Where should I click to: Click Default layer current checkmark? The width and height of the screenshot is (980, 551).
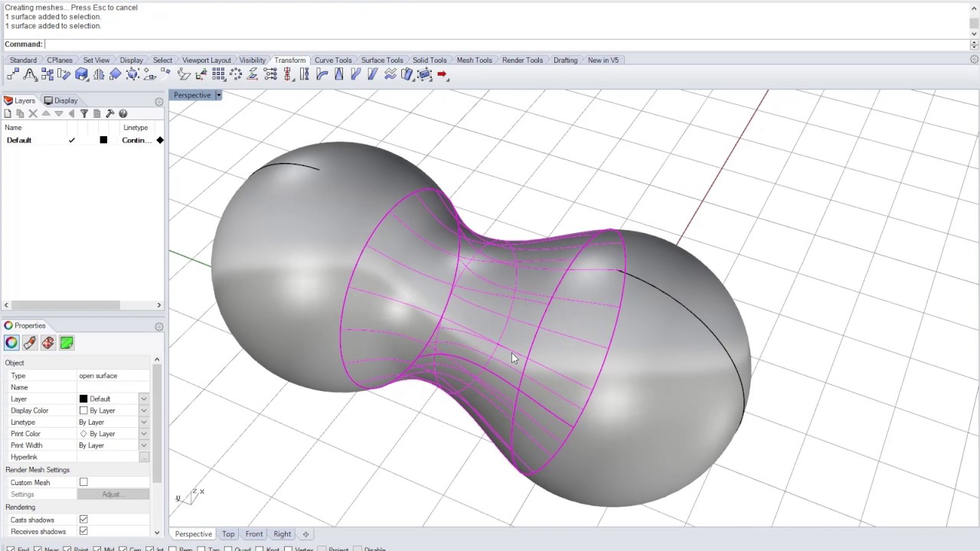[x=72, y=140]
